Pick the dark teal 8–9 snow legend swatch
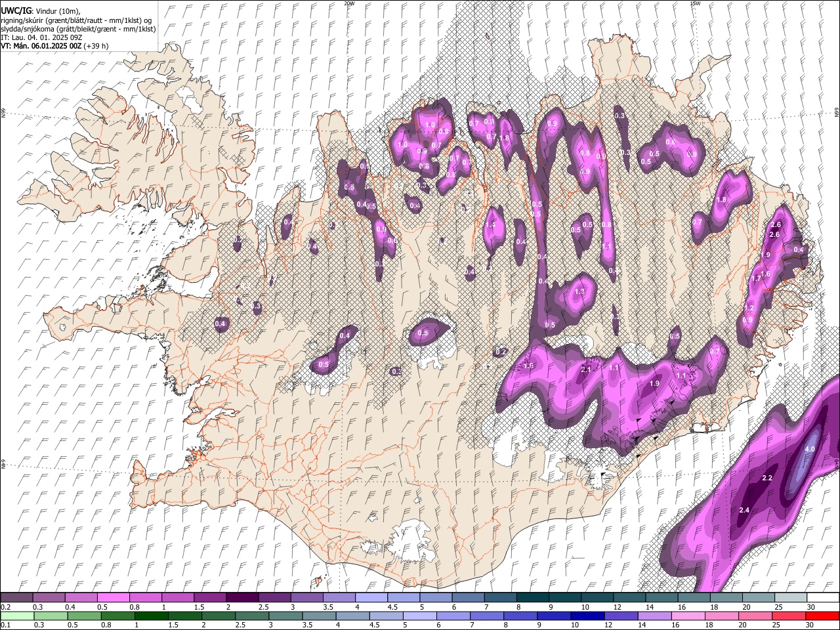Viewport: 840px width, 630px height. click(533, 598)
